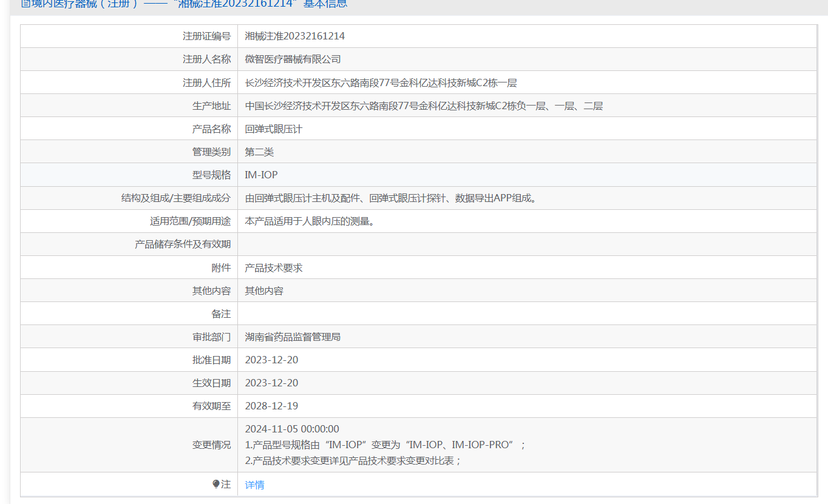
Task: Open the 详情 link
Action: [x=254, y=485]
